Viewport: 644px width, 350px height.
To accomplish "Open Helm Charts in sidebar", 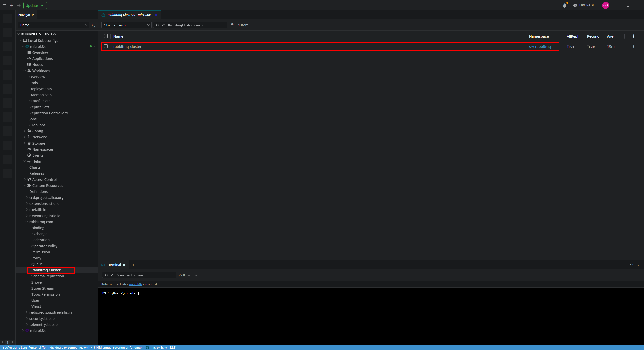I will tap(35, 167).
